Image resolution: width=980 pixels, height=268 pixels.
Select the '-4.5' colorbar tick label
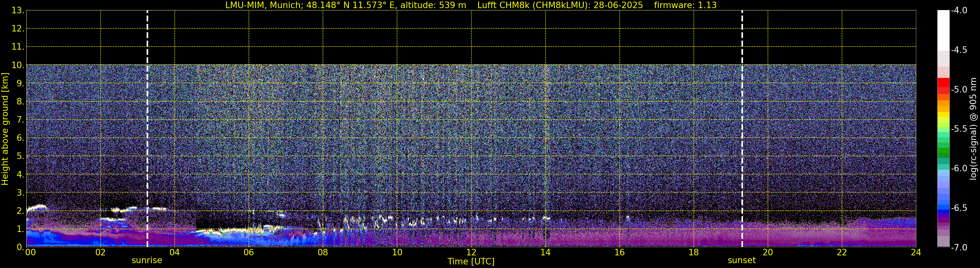tap(959, 50)
